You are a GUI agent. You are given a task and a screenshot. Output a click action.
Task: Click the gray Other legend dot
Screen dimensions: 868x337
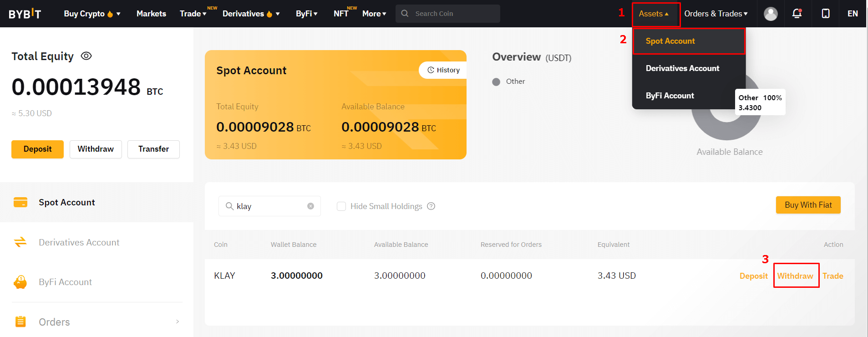(496, 82)
